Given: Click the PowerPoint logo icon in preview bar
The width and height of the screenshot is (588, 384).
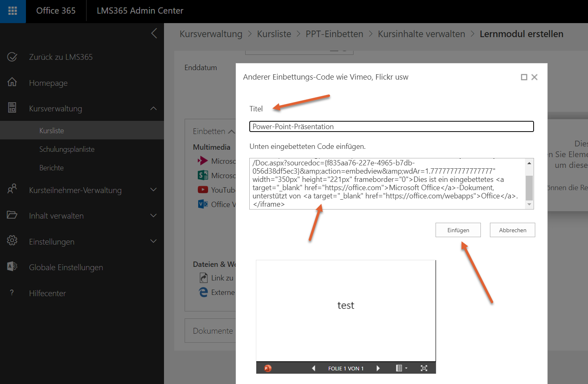Looking at the screenshot, I should pyautogui.click(x=268, y=368).
